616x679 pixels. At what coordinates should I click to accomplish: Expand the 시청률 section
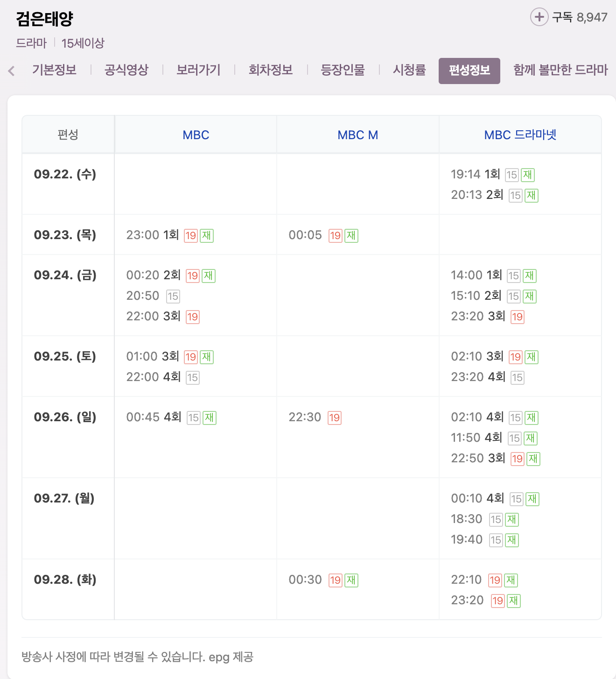pos(409,70)
